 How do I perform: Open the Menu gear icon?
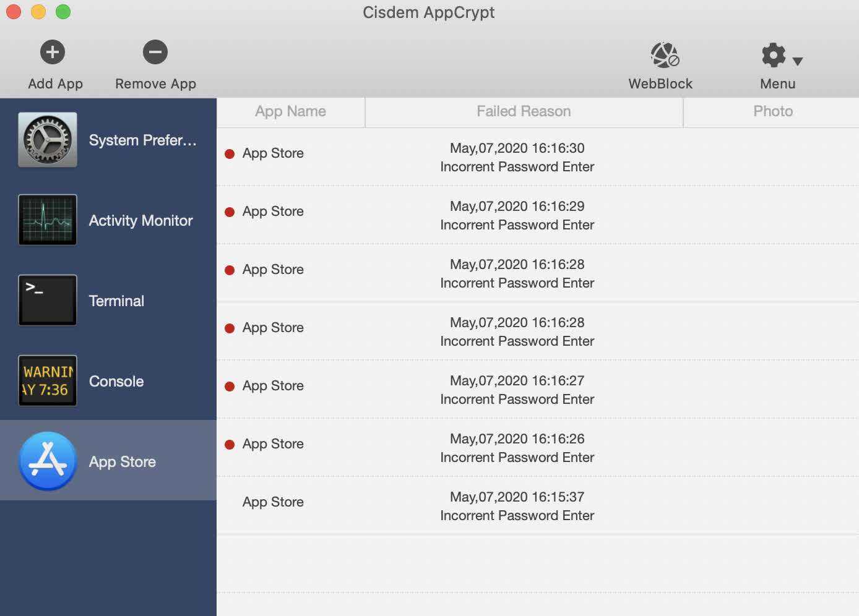click(x=774, y=55)
